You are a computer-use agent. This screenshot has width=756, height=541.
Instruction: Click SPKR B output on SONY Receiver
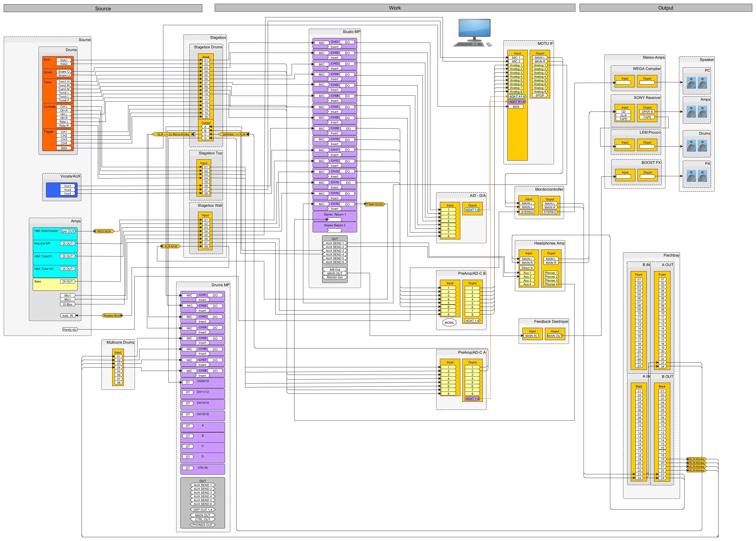click(x=647, y=112)
